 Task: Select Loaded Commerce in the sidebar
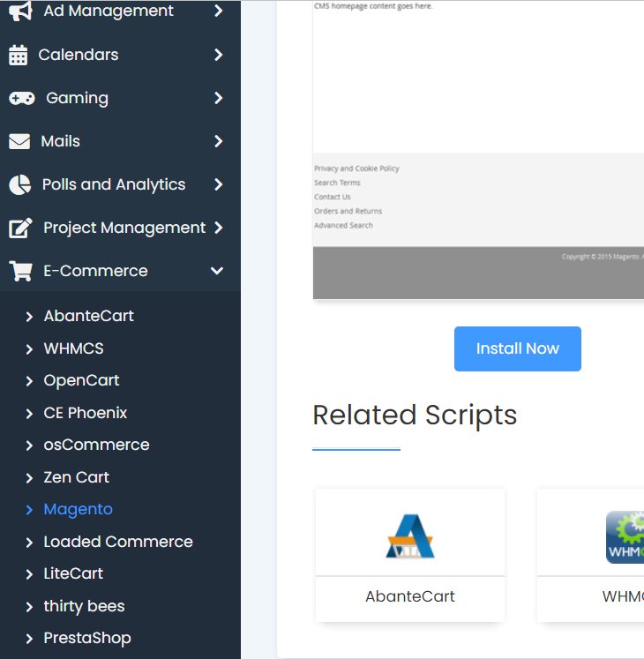click(x=118, y=542)
